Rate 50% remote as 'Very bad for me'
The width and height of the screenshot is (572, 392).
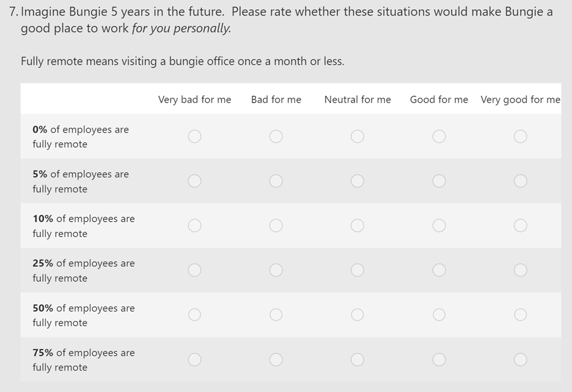point(194,314)
